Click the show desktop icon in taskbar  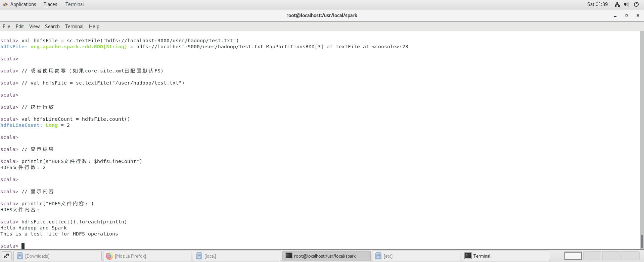(x=7, y=256)
